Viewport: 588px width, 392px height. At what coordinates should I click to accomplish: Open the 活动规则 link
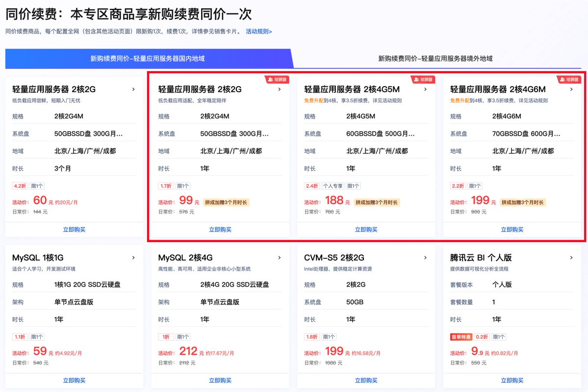tap(259, 31)
